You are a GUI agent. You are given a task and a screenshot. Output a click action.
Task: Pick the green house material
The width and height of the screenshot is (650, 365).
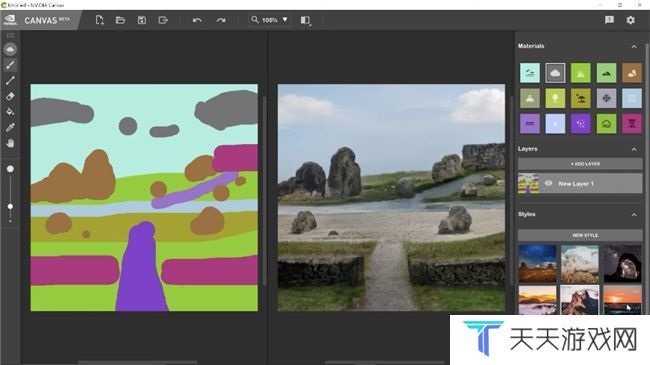pyautogui.click(x=606, y=124)
